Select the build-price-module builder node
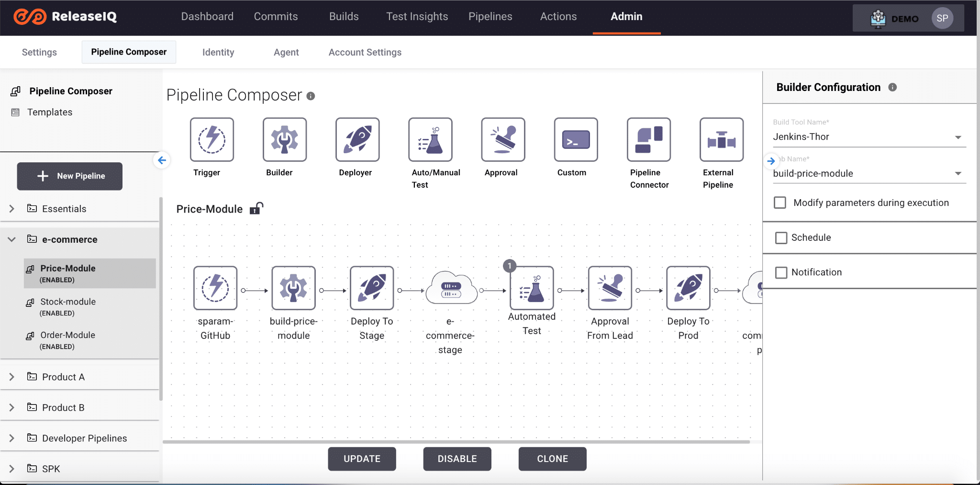The width and height of the screenshot is (980, 485). click(293, 288)
